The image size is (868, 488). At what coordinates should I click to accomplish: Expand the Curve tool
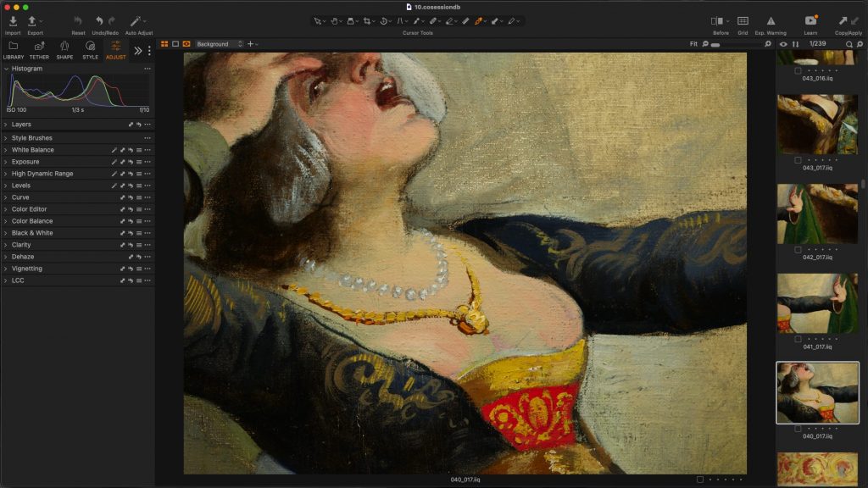tap(6, 197)
